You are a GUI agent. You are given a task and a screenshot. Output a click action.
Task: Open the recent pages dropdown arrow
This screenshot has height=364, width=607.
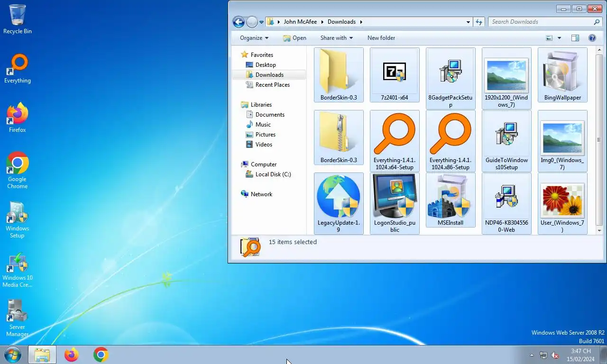[x=261, y=22]
